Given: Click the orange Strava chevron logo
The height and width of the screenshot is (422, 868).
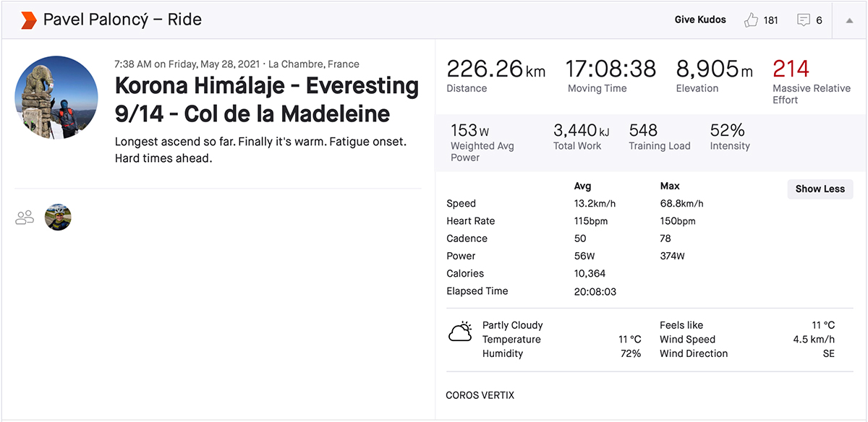Looking at the screenshot, I should 29,20.
